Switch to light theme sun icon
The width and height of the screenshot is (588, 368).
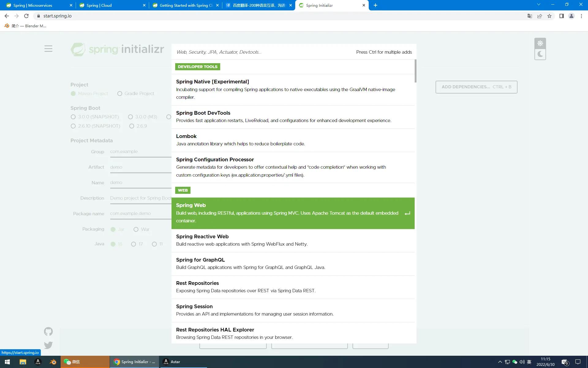point(540,43)
